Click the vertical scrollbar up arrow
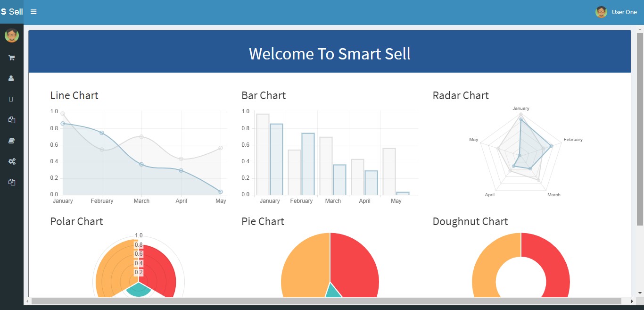Image resolution: width=644 pixels, height=310 pixels. [x=640, y=29]
